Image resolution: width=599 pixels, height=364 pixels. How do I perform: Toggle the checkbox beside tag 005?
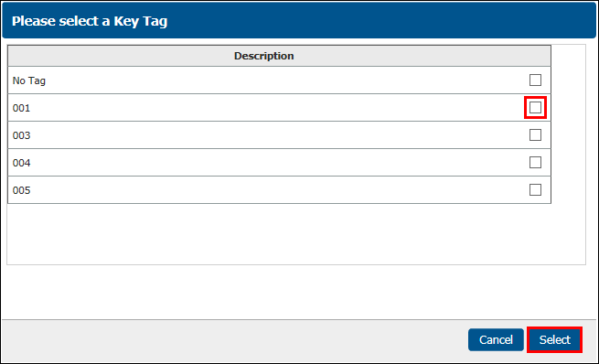click(x=535, y=190)
